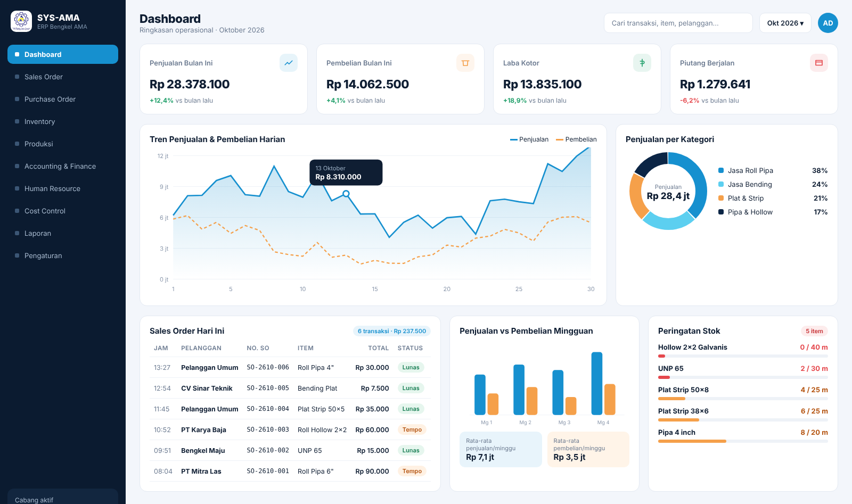Click the Jasa Bending legend swatch
This screenshot has height=504, width=852.
(x=721, y=184)
